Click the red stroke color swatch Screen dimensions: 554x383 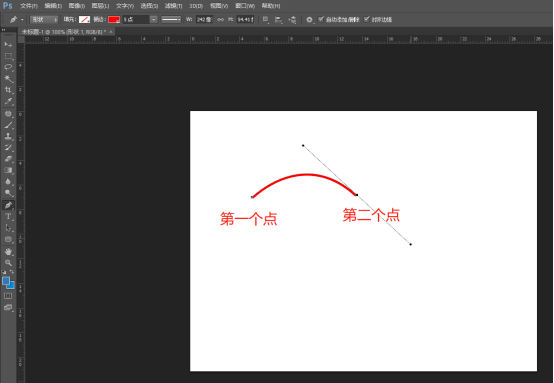(x=114, y=19)
